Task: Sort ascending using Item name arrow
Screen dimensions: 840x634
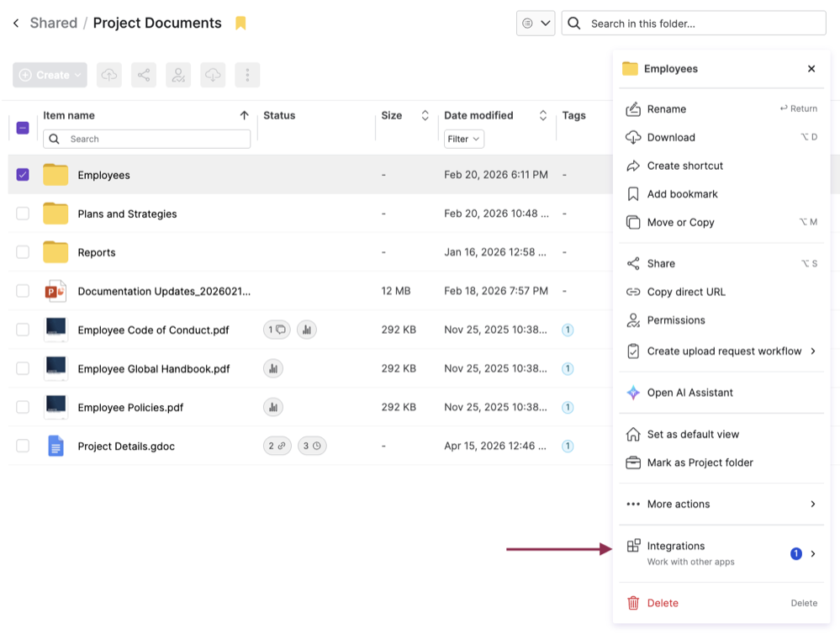Action: pyautogui.click(x=245, y=115)
